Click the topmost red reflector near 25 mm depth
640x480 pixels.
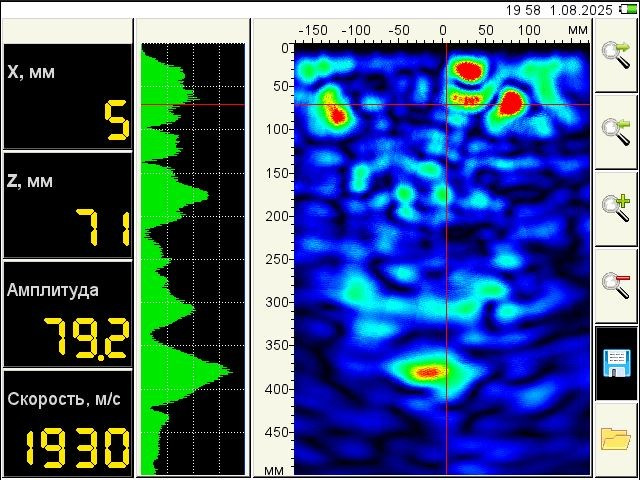[x=468, y=69]
